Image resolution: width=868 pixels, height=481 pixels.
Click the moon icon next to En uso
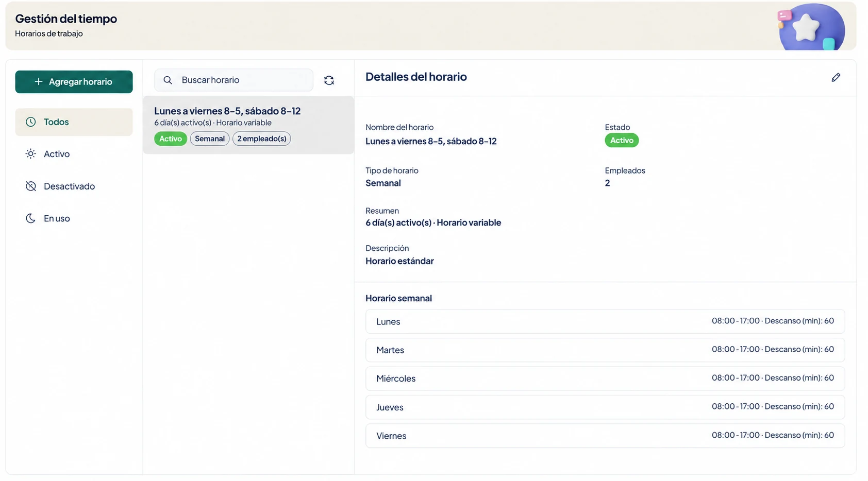31,218
